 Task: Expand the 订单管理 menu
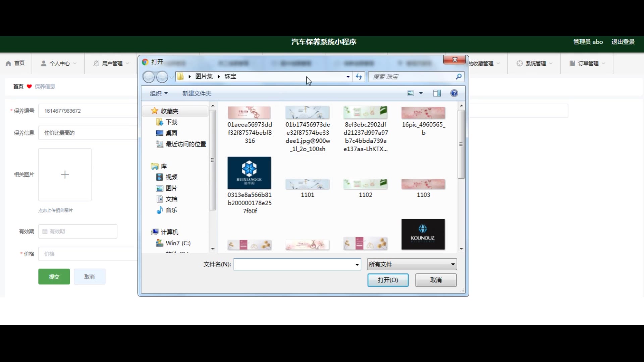[x=587, y=63]
